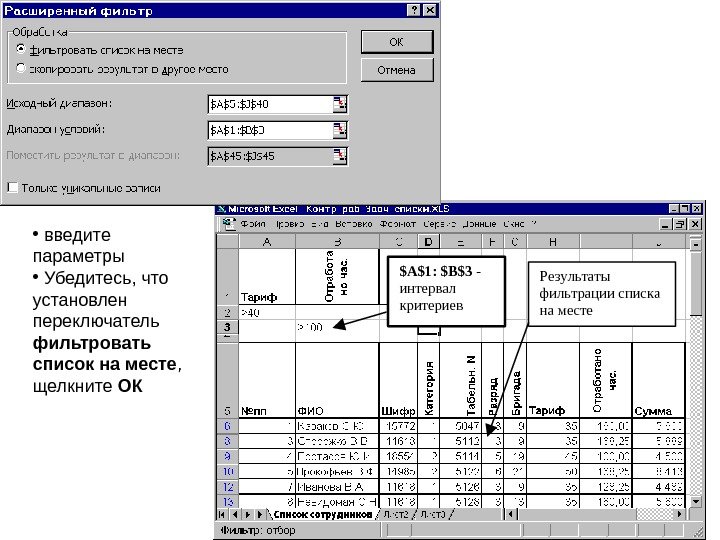Click workbook document icon left of Файл menu

pyautogui.click(x=228, y=224)
